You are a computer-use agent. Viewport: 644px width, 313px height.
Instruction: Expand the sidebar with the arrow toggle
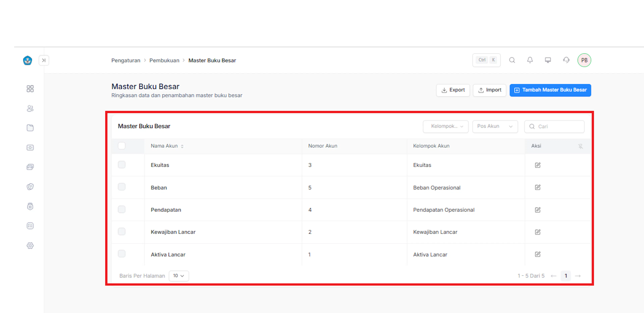[44, 60]
